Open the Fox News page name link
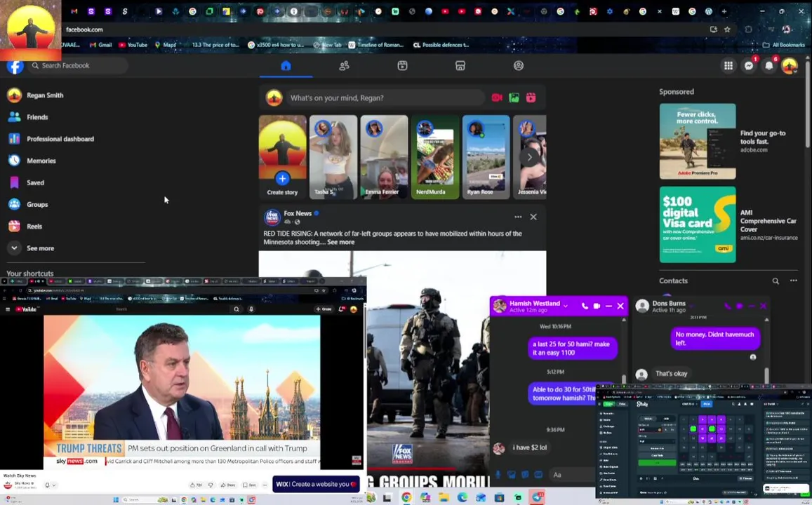812x505 pixels. coord(298,213)
